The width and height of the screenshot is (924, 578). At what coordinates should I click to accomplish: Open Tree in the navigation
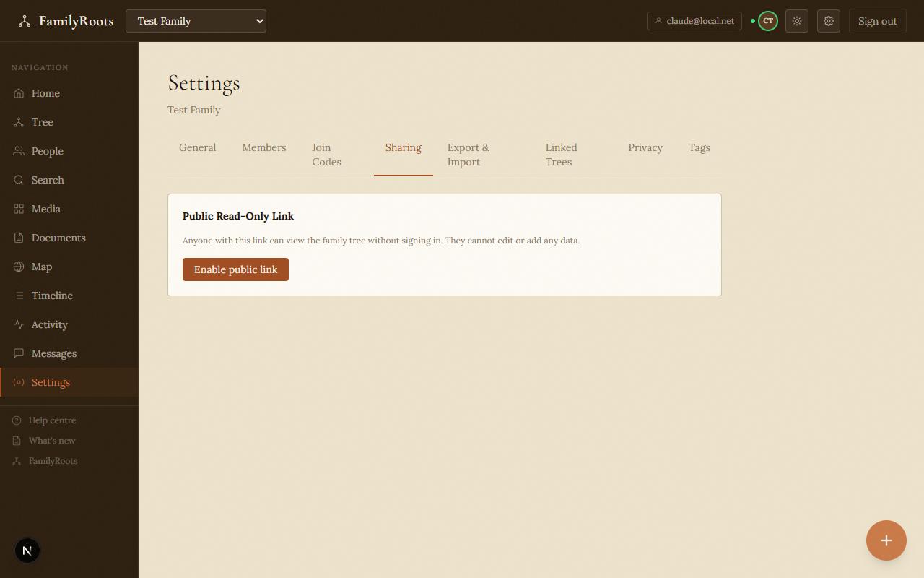pos(43,122)
